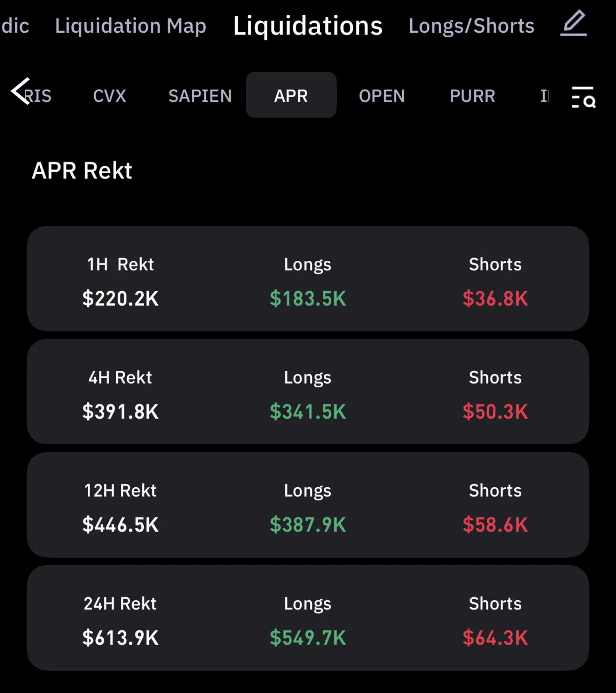Select the 4H Longs value $341.5K
Screen dimensions: 616x693
(x=308, y=412)
